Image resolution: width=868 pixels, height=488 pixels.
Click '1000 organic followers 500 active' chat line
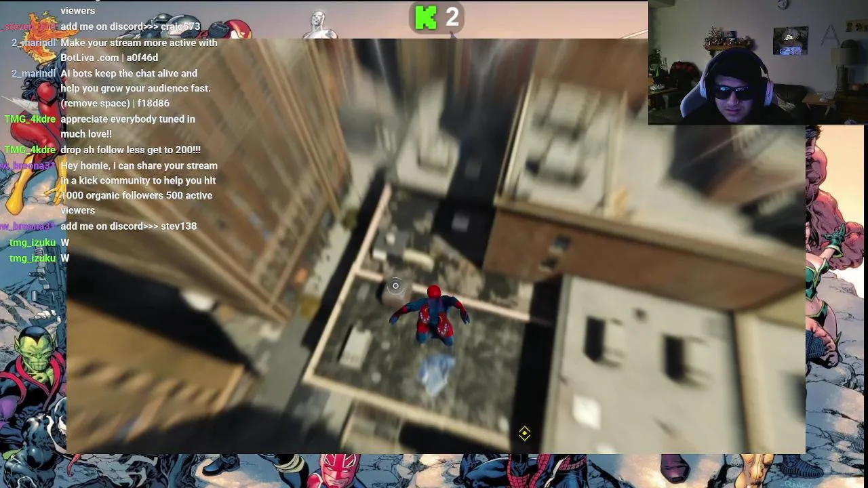[136, 195]
